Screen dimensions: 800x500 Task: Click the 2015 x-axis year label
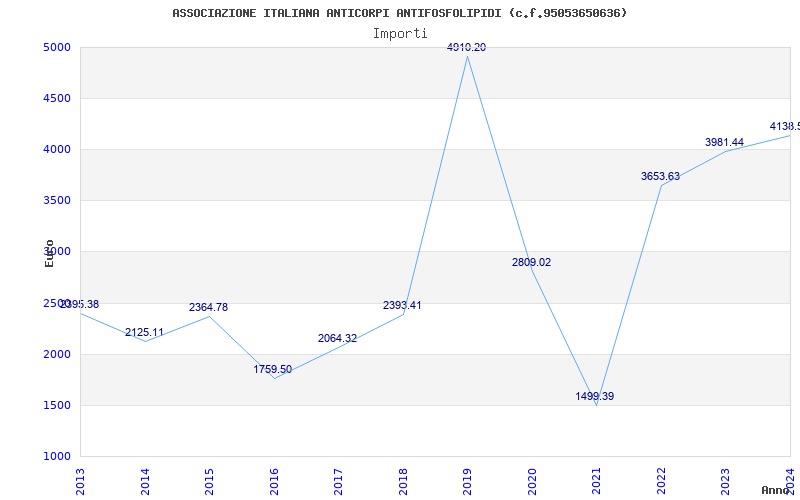click(x=209, y=482)
